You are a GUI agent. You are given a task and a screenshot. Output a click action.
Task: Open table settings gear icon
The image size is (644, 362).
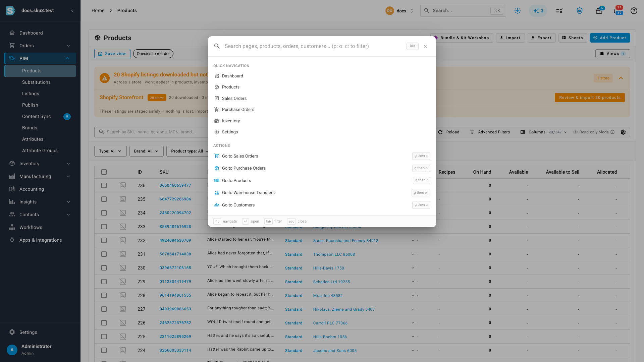pos(623,132)
